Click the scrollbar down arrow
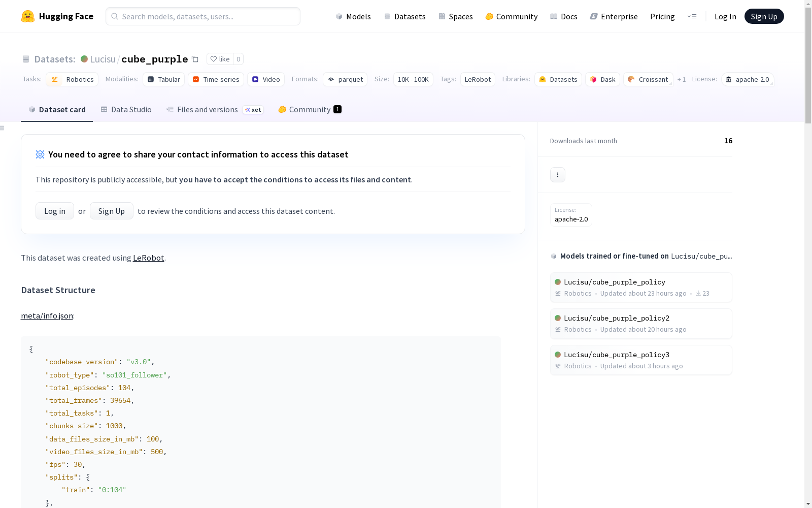 tap(808, 504)
